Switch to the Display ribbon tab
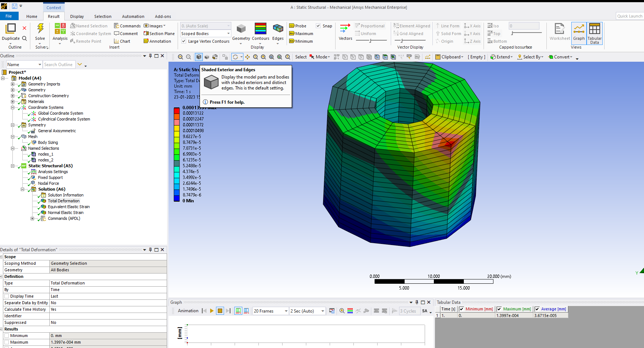The image size is (644, 348). pyautogui.click(x=77, y=16)
